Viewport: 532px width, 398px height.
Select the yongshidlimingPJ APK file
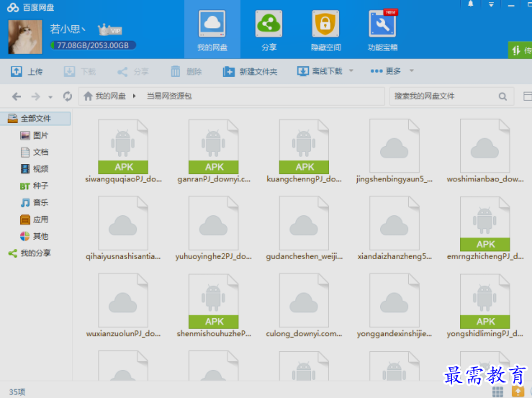tap(484, 306)
